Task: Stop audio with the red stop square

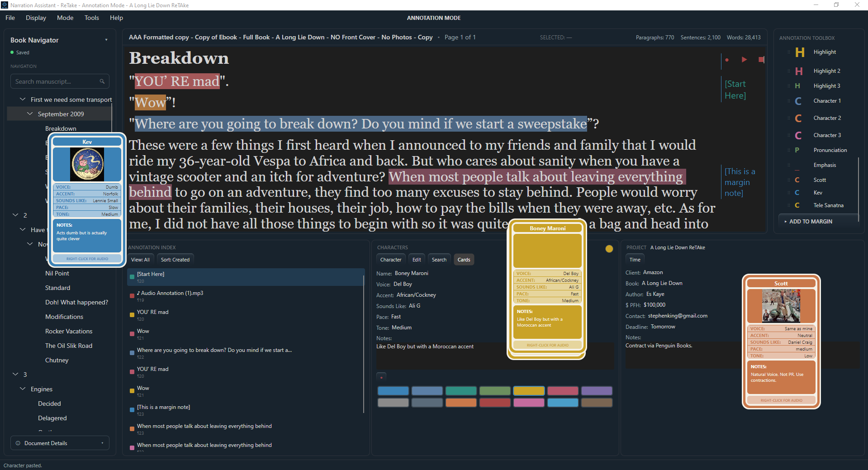Action: 761,59
